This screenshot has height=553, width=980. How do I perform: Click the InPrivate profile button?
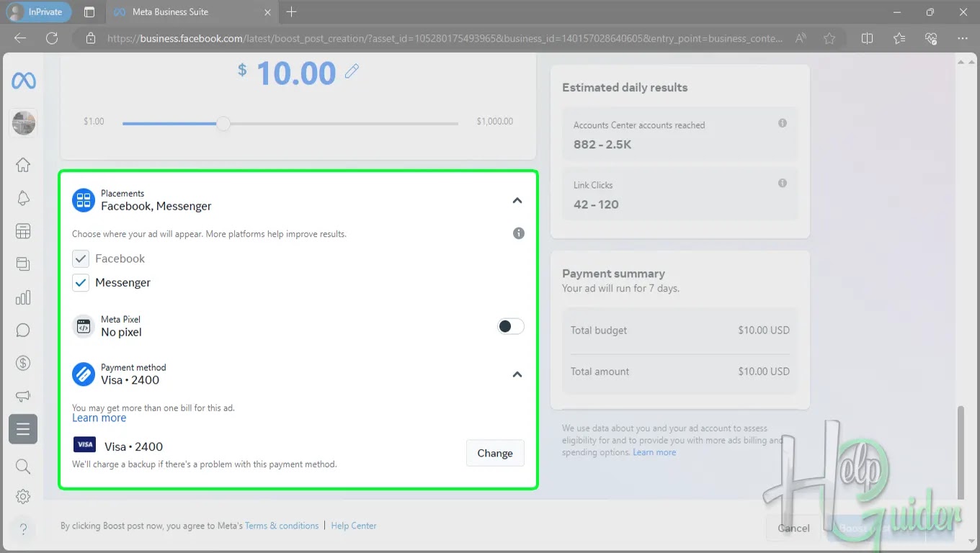point(38,12)
